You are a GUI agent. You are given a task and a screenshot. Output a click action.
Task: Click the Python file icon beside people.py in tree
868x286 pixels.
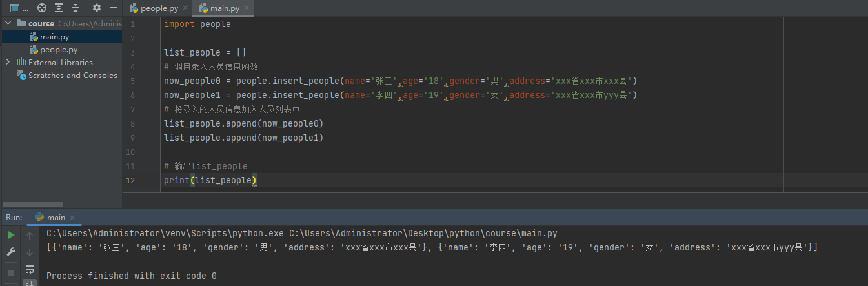coord(34,50)
